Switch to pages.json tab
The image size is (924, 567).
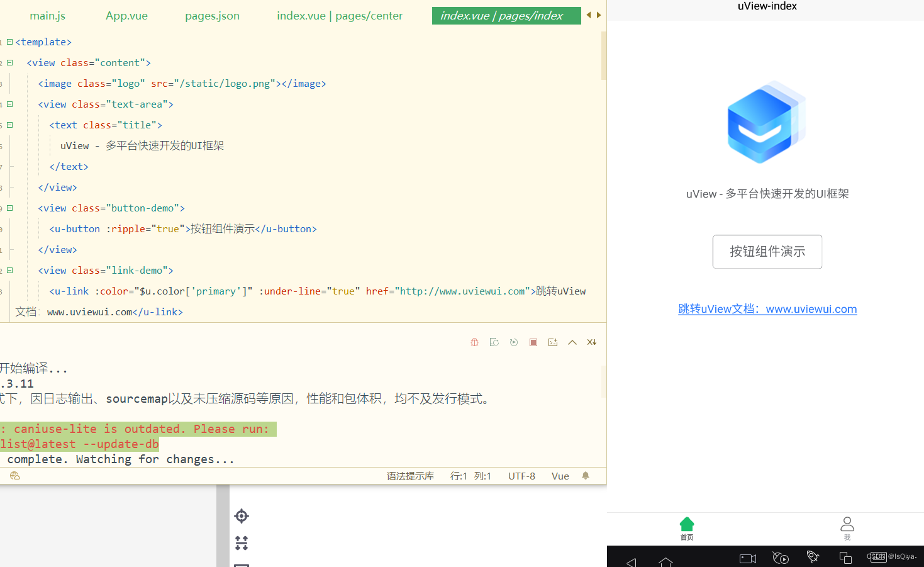pyautogui.click(x=212, y=16)
